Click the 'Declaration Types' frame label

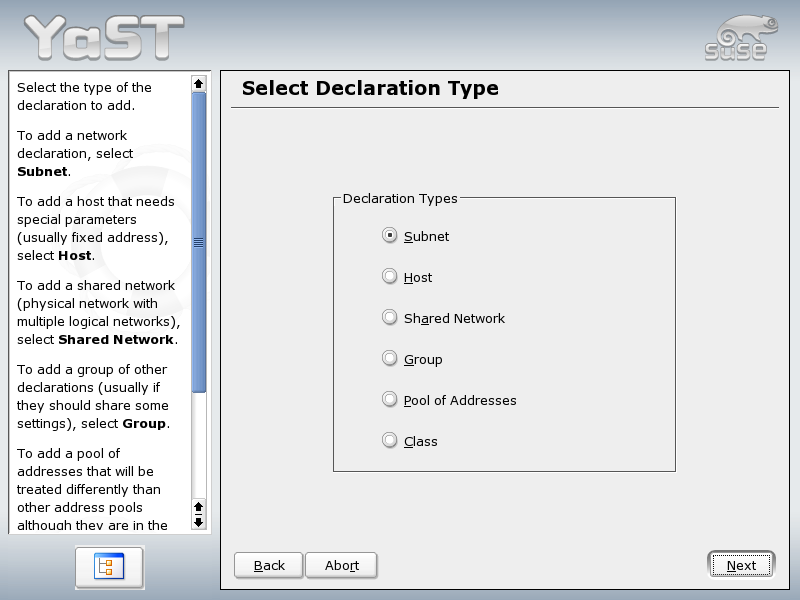400,198
